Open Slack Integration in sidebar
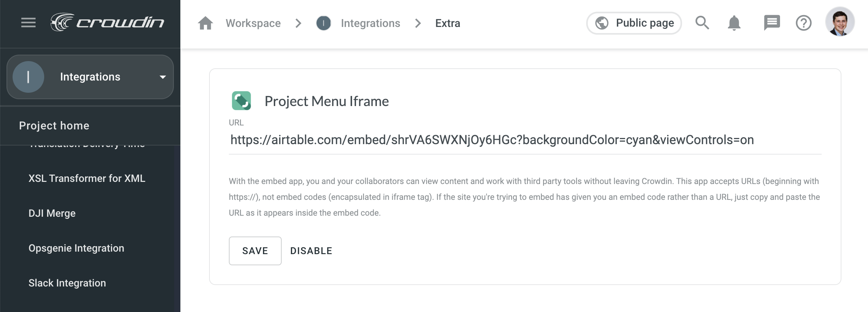Image resolution: width=868 pixels, height=312 pixels. pyautogui.click(x=67, y=283)
